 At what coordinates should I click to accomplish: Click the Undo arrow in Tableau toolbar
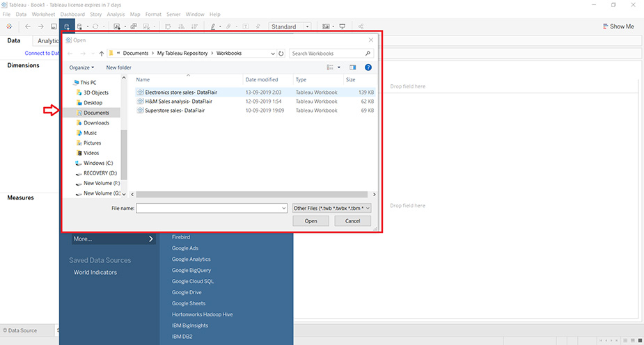28,26
